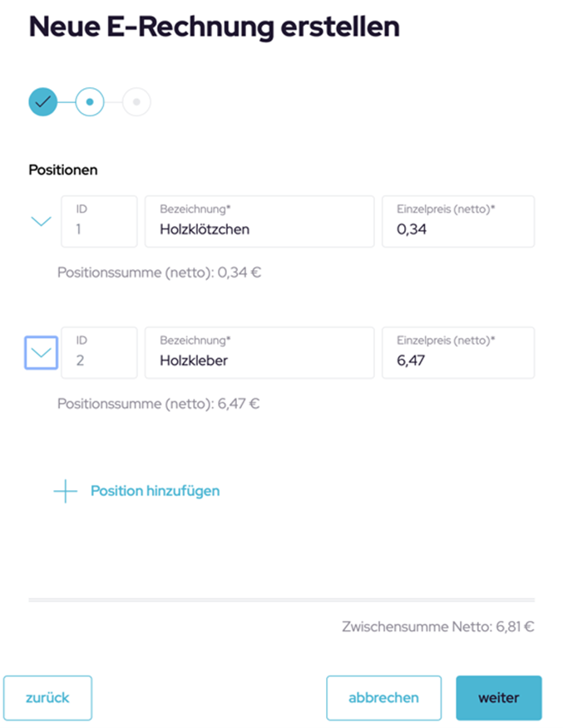Click the Positionssumme 6,47 € text
The height and width of the screenshot is (728, 563).
click(x=159, y=404)
